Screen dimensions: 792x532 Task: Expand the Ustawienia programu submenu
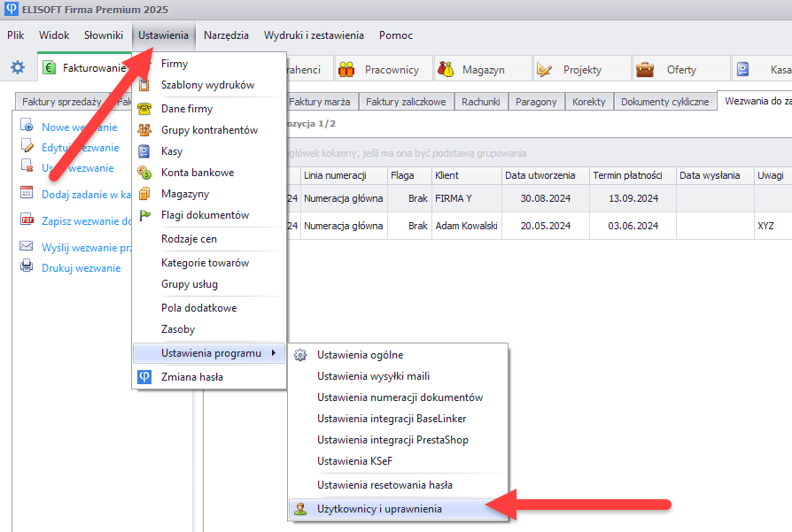click(211, 353)
